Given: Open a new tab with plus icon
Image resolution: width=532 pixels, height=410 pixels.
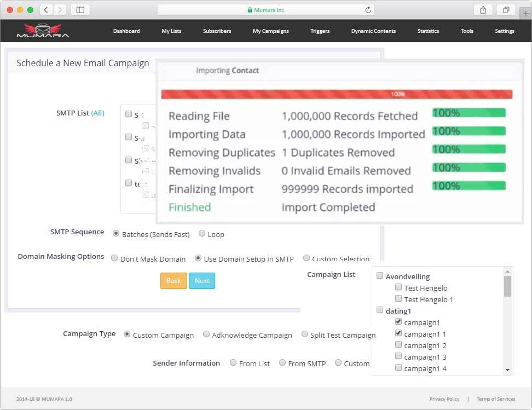Looking at the screenshot, I should tap(526, 14).
